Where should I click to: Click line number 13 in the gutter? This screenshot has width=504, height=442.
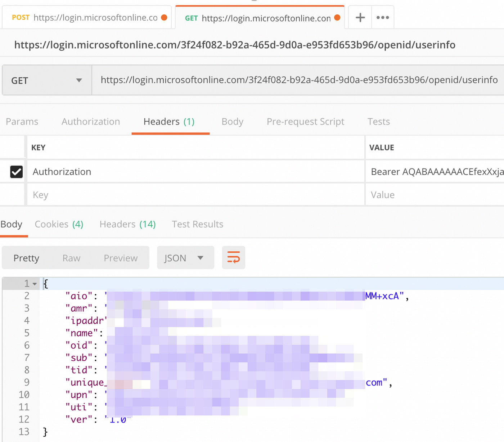(x=24, y=432)
